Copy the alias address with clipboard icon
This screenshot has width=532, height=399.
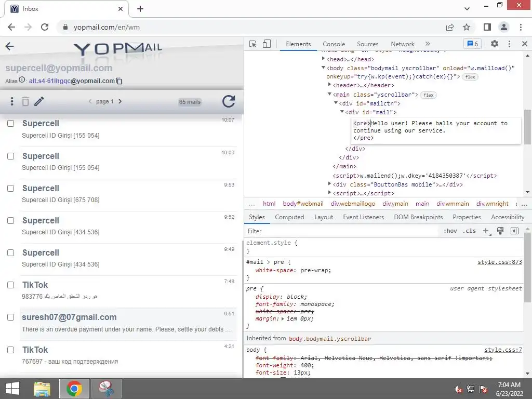coord(119,81)
